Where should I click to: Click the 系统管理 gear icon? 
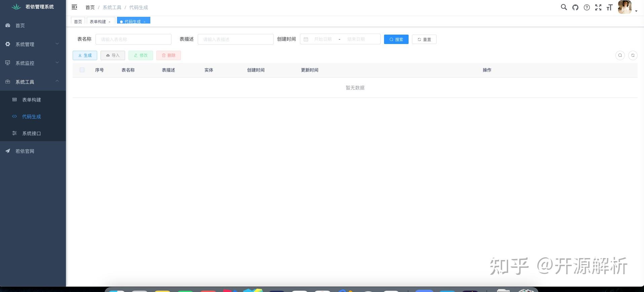coord(8,44)
